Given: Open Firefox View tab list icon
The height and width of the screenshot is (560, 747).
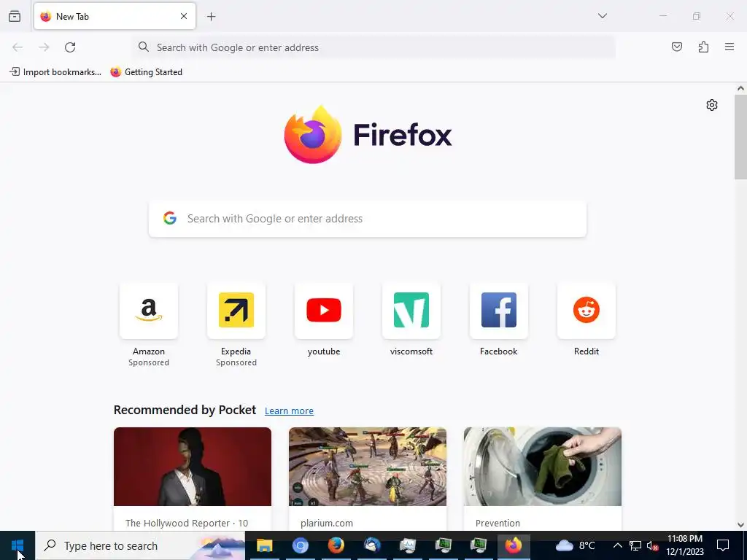Looking at the screenshot, I should point(15,16).
